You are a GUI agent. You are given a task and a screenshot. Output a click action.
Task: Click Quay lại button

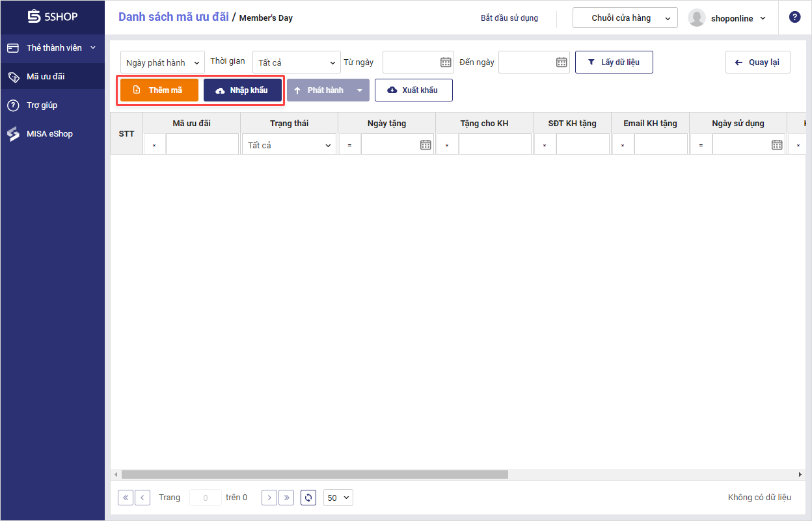758,62
